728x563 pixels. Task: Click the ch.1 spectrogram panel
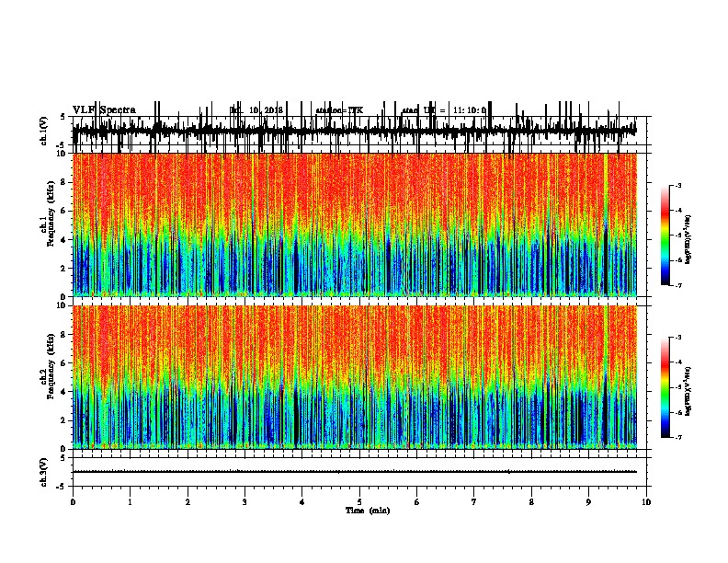[x=358, y=224]
